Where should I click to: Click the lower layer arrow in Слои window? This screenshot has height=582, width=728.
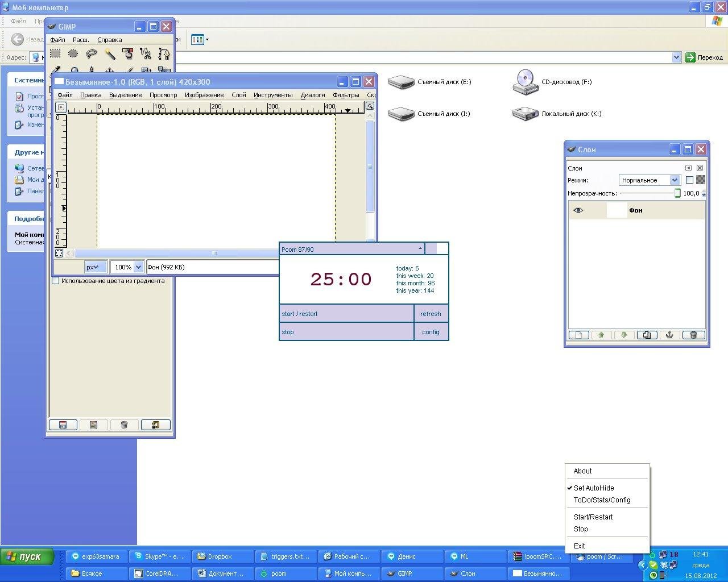(624, 335)
